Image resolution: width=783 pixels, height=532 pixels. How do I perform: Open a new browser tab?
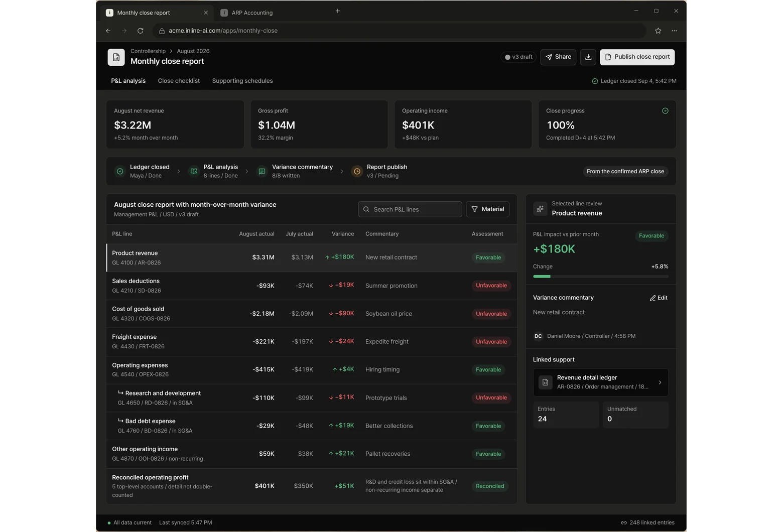(x=338, y=11)
